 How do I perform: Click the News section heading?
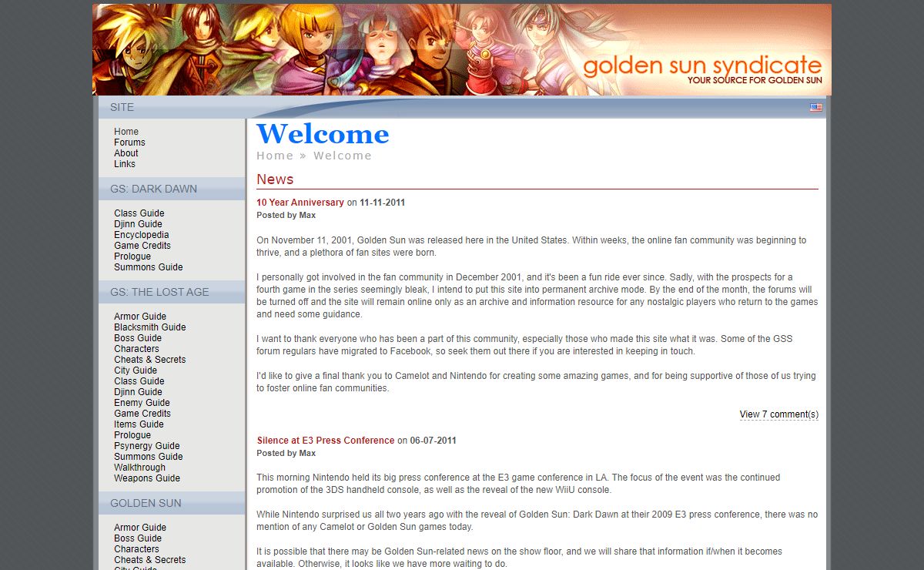click(275, 179)
